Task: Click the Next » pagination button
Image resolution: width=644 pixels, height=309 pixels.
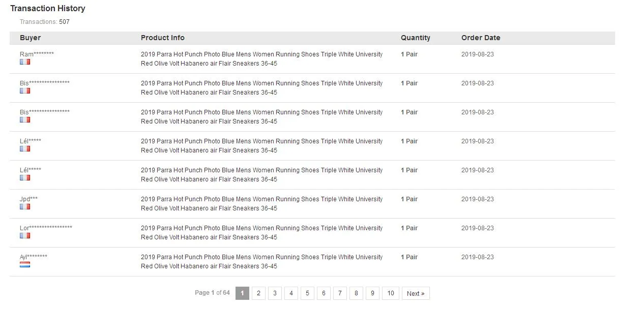Action: 416,293
